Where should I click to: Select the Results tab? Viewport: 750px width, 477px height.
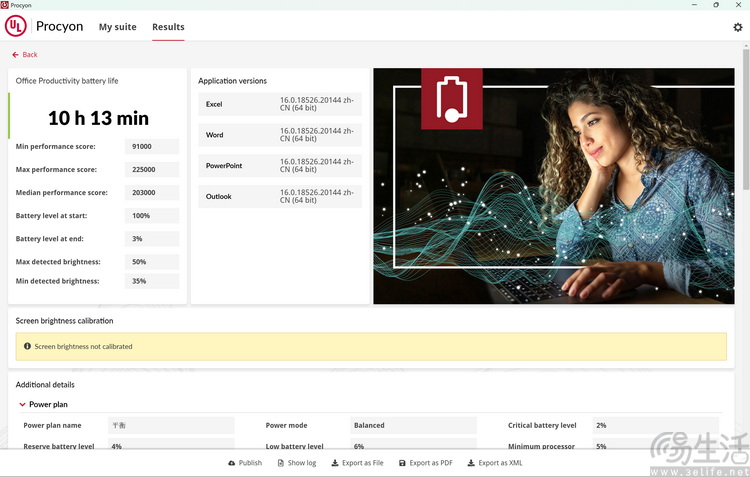pos(168,27)
